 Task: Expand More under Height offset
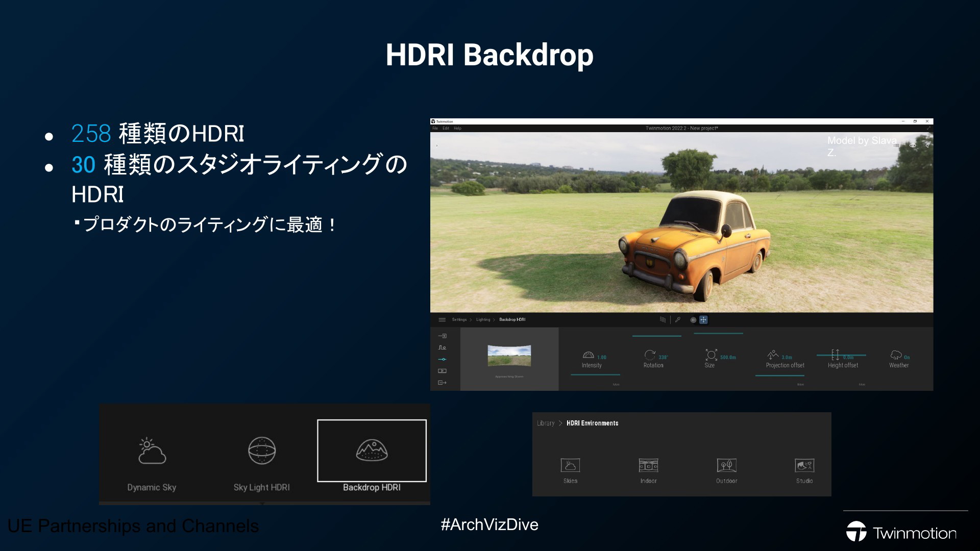tap(862, 385)
